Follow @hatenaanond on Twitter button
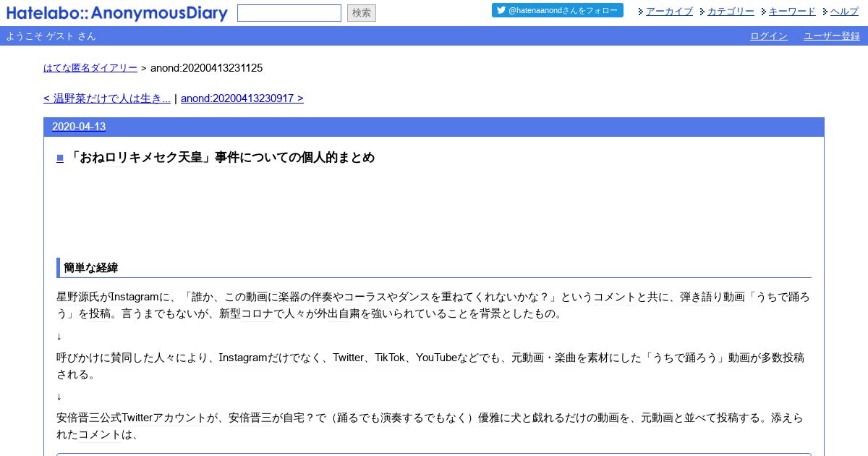 click(x=558, y=10)
